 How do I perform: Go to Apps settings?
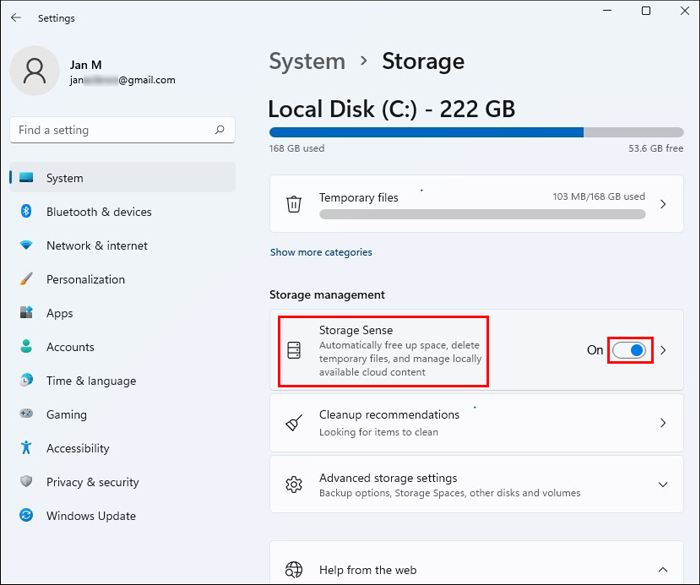pos(122,313)
